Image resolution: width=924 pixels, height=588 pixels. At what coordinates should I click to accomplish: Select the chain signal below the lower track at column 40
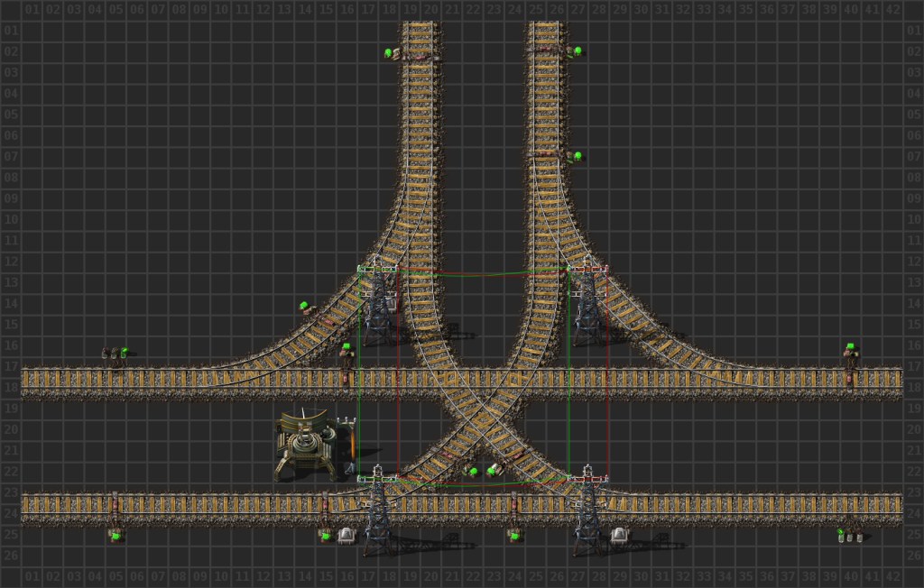click(850, 535)
